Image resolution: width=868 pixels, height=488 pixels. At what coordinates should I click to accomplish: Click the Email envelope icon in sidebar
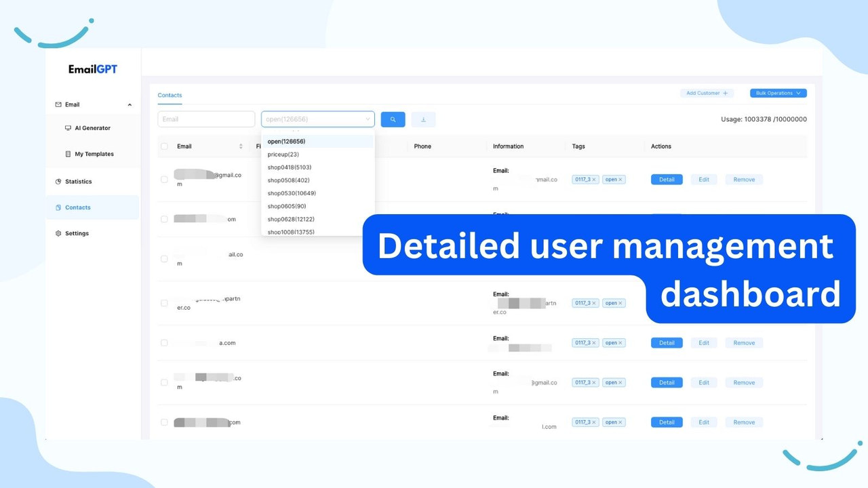click(58, 104)
